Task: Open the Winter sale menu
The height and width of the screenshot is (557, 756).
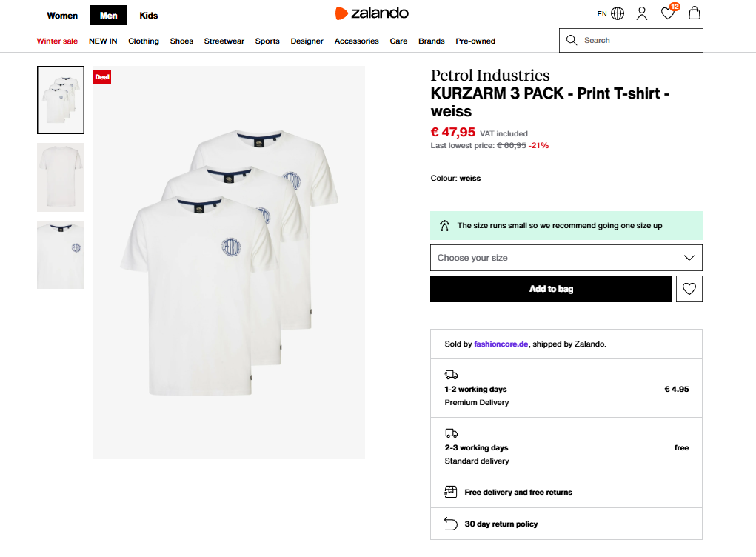Action: [57, 41]
